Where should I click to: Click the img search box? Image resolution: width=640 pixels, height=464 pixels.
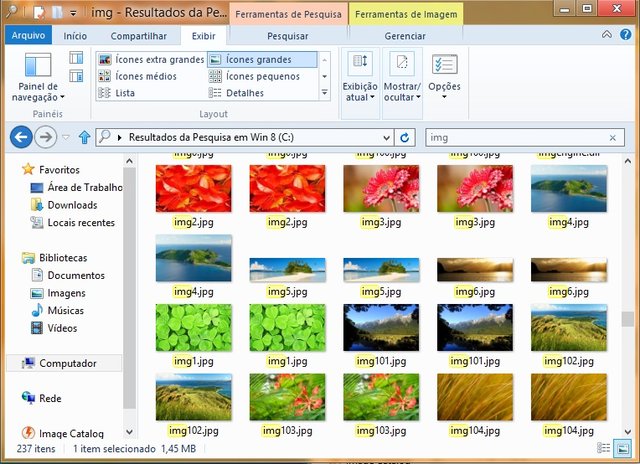tap(520, 137)
